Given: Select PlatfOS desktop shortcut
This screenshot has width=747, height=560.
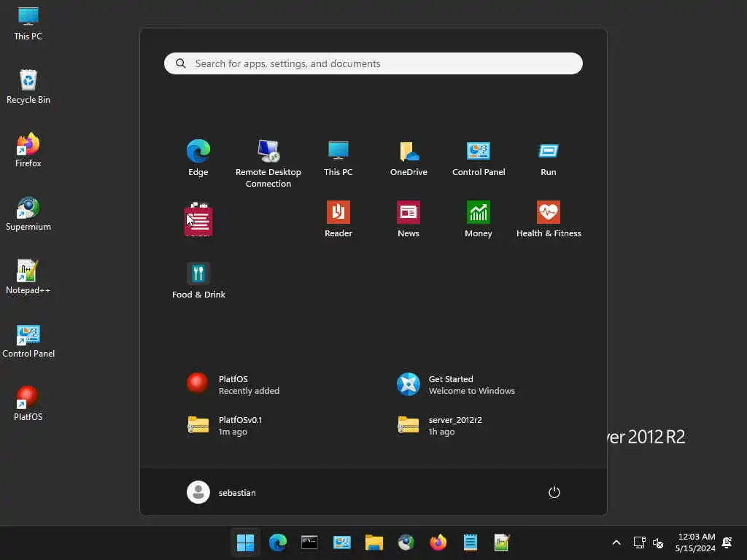Looking at the screenshot, I should [x=28, y=404].
